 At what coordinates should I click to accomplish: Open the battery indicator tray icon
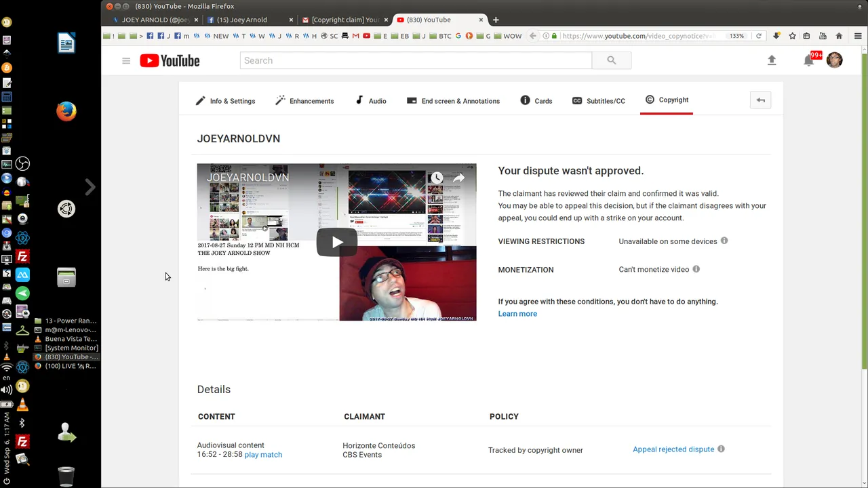pos(7,404)
